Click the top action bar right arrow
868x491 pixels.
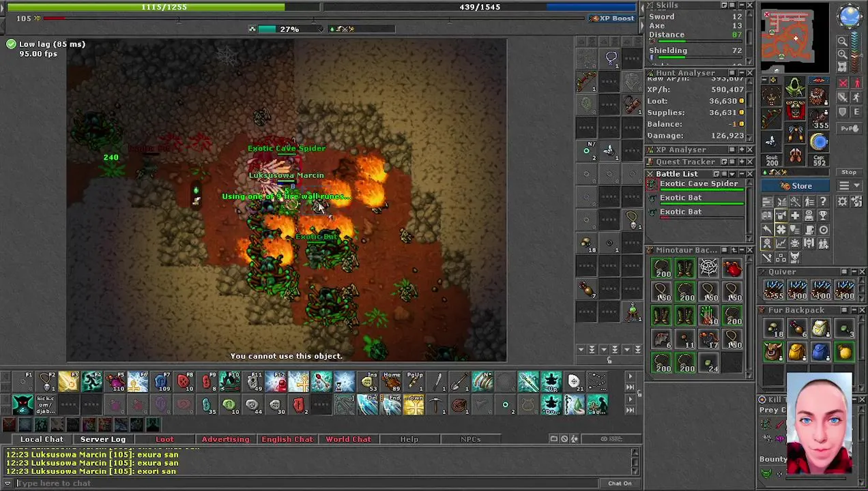[x=630, y=376]
